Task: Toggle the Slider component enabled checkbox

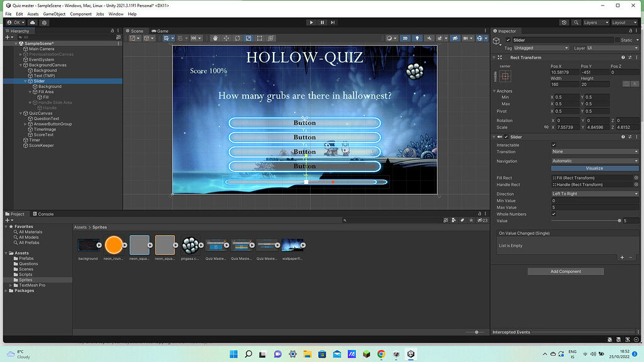Action: [x=506, y=136]
